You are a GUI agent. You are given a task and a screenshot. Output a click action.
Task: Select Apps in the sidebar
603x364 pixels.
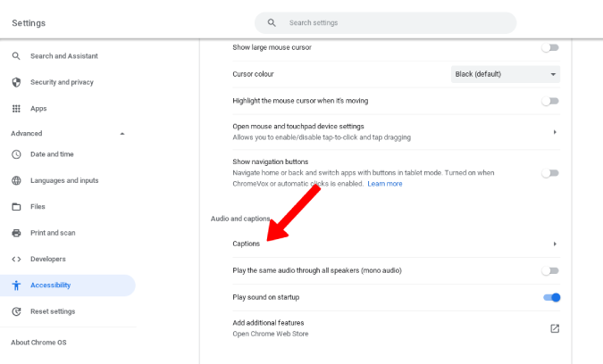pyautogui.click(x=38, y=109)
